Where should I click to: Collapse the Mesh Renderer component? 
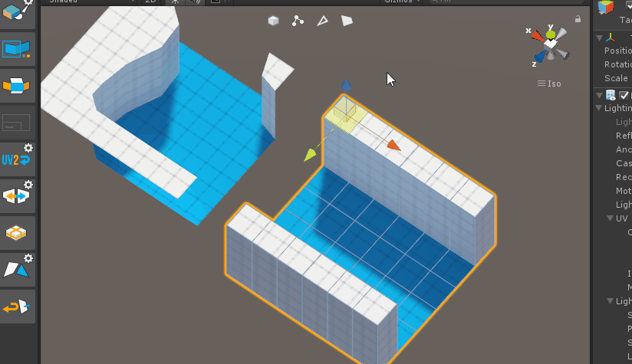pos(599,96)
